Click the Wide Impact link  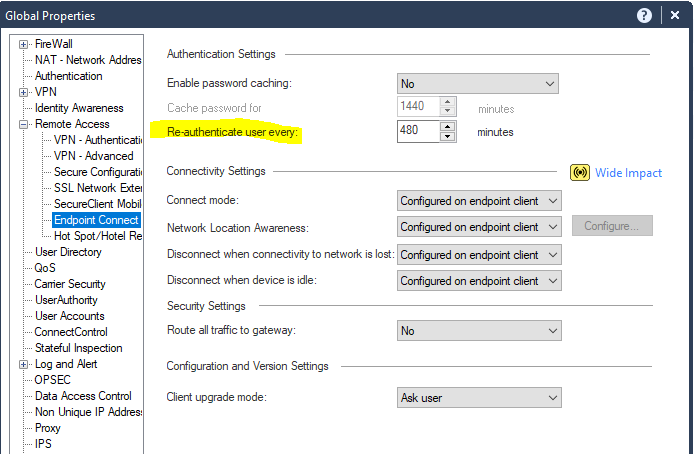coord(628,173)
